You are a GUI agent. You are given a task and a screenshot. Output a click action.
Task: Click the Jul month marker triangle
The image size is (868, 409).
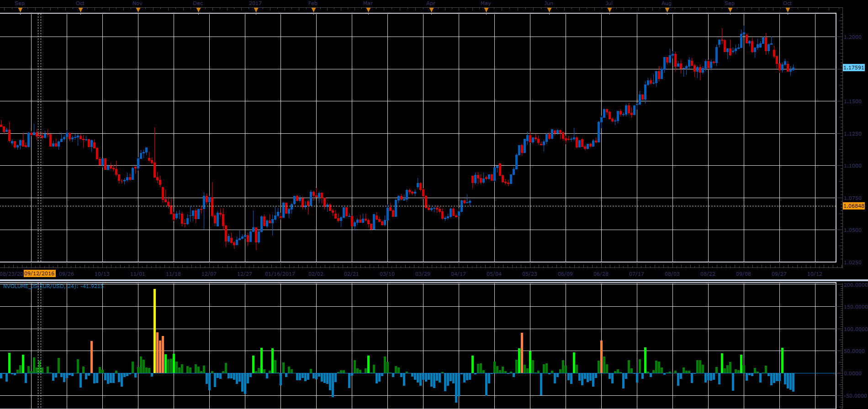[609, 10]
